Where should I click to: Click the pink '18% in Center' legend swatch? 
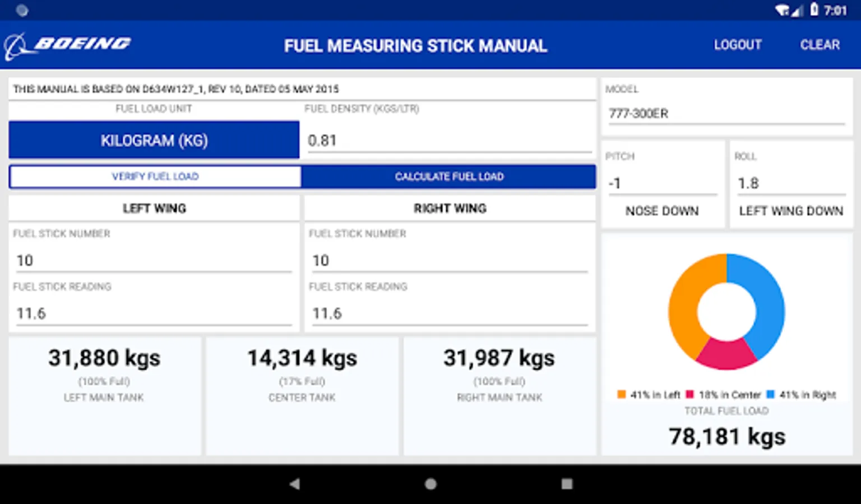(x=690, y=394)
